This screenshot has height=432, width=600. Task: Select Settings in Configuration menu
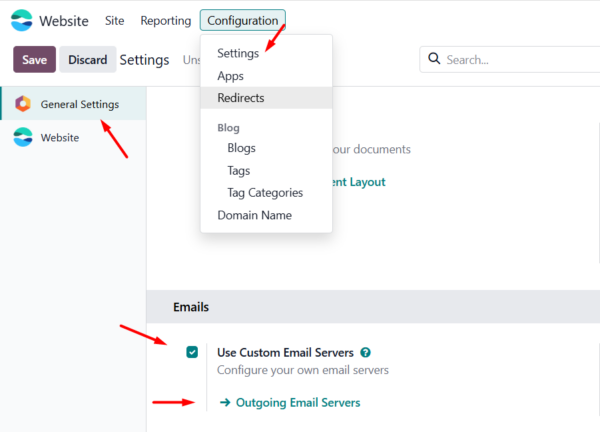pos(238,53)
